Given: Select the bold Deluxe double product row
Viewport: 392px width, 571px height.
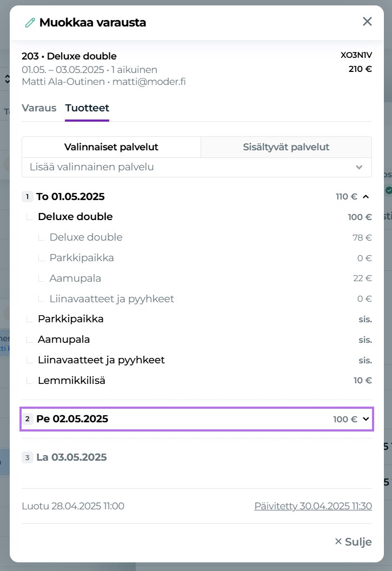Looking at the screenshot, I should (75, 217).
